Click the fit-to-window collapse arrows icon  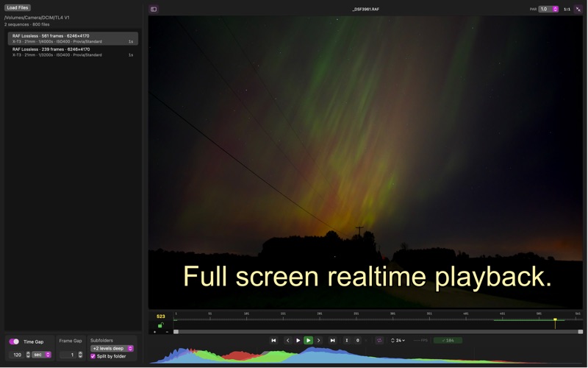578,9
